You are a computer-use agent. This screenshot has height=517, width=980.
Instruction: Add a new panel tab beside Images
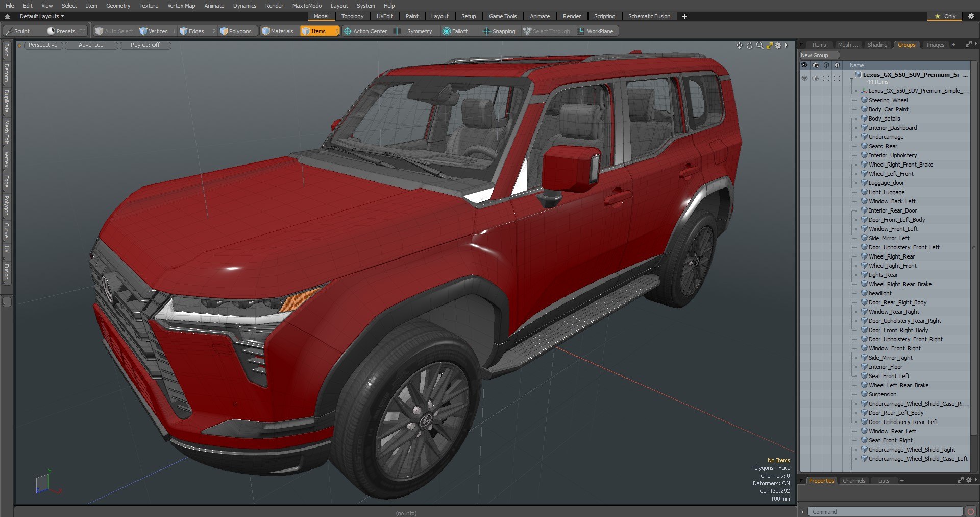[x=953, y=45]
